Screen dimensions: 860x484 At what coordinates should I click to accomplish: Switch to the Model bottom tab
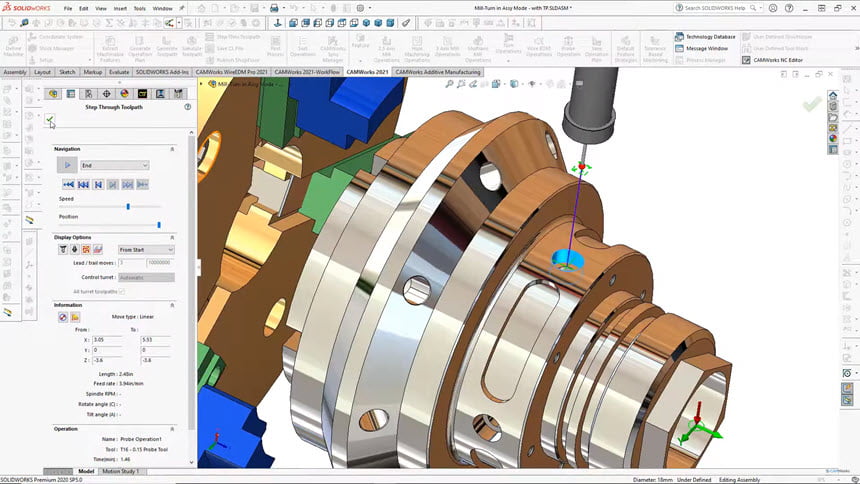[x=86, y=471]
